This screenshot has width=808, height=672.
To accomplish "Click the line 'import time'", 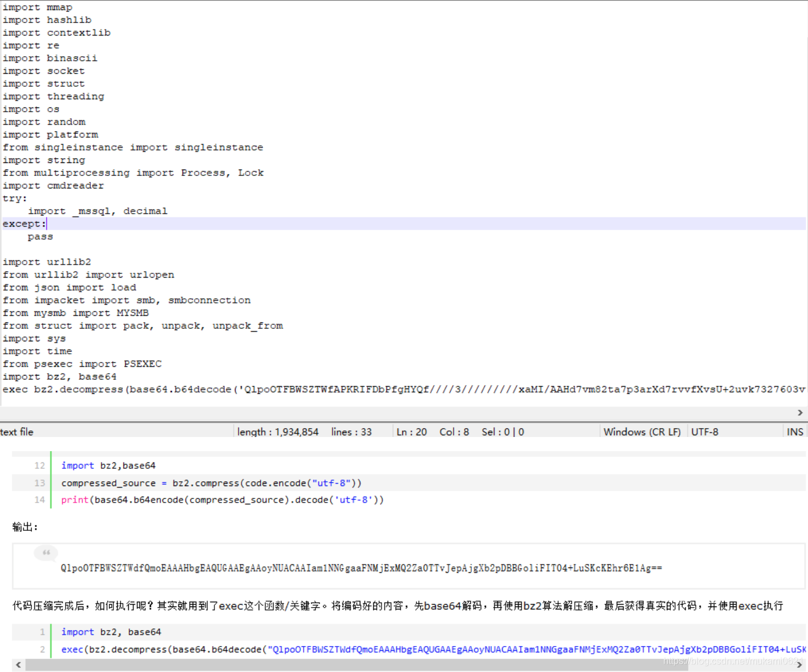I will tap(37, 351).
